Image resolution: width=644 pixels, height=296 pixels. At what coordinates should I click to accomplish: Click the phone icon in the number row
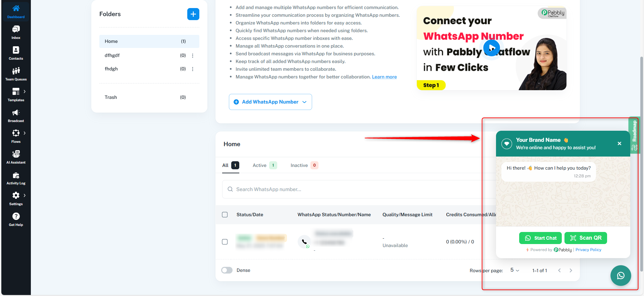[304, 241]
